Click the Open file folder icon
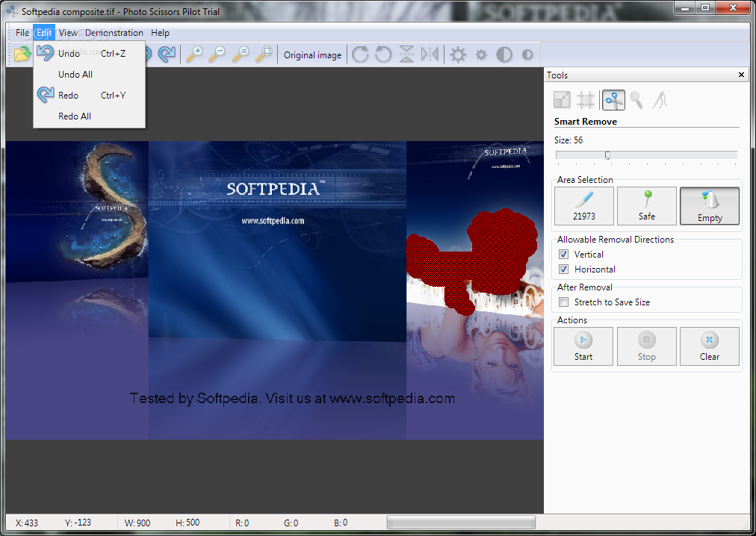The image size is (756, 536). pyautogui.click(x=22, y=54)
